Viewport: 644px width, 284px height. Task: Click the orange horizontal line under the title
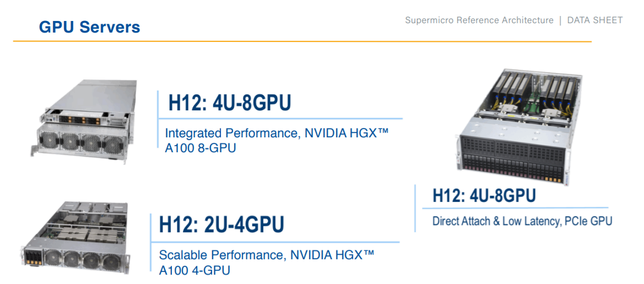point(302,41)
